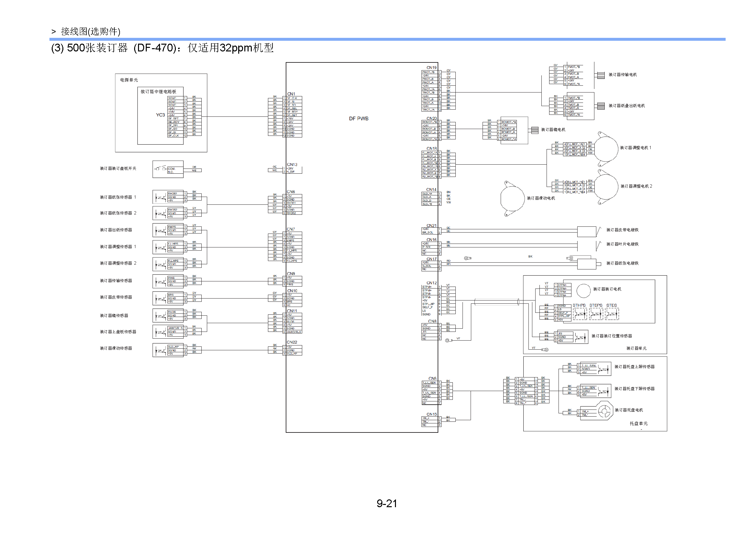The width and height of the screenshot is (756, 535).
Task: Select the 装订器调整电机 2 label
Action: 636,186
